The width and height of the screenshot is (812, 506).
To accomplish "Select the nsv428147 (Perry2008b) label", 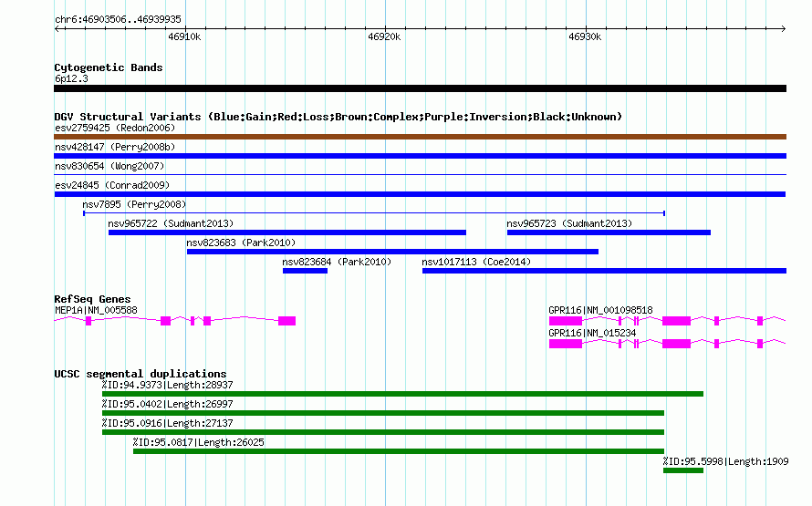I will pyautogui.click(x=115, y=147).
